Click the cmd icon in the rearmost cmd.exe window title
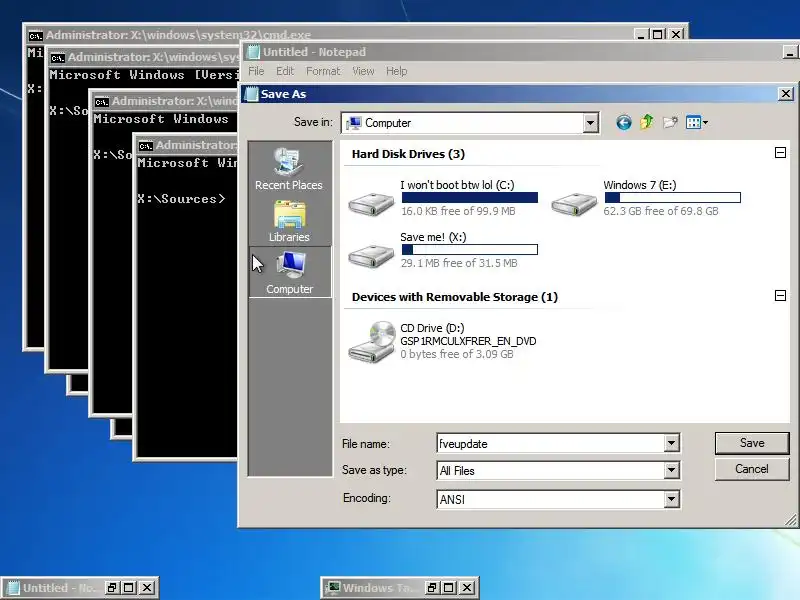Screen dimensions: 800x600 click(x=35, y=36)
